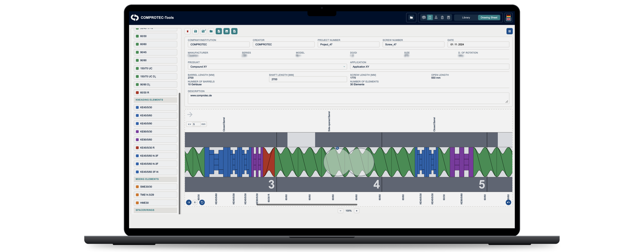Select the active screw configurator icon in the header
Image resolution: width=644 pixels, height=252 pixels.
pos(430,18)
